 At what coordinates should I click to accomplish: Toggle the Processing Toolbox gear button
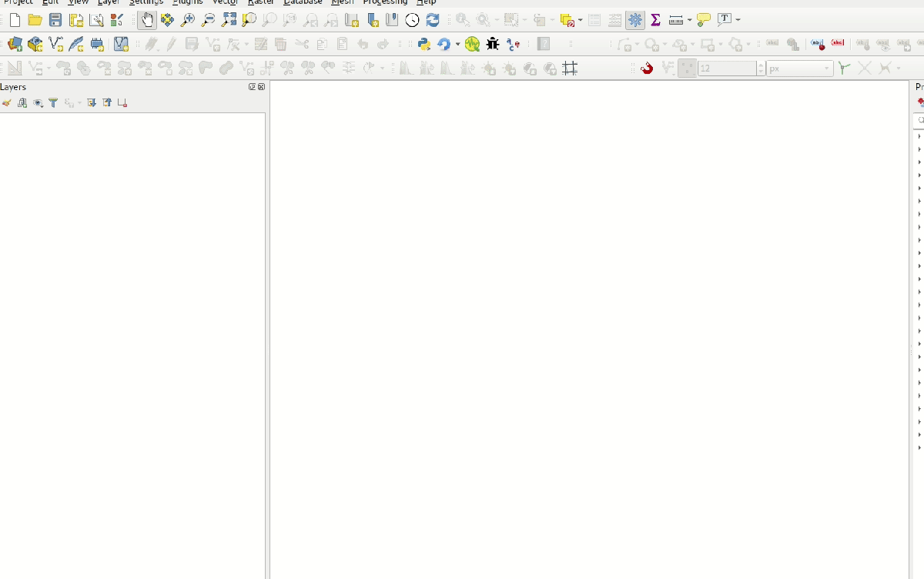(635, 20)
